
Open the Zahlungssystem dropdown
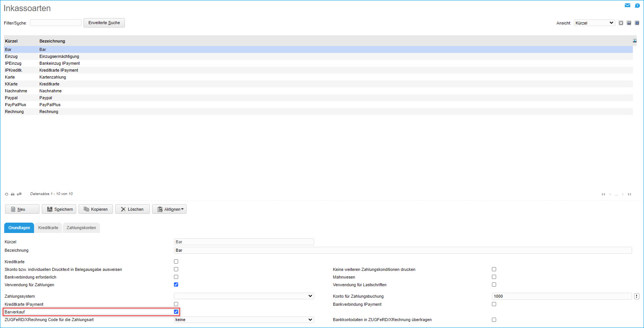pyautogui.click(x=244, y=296)
